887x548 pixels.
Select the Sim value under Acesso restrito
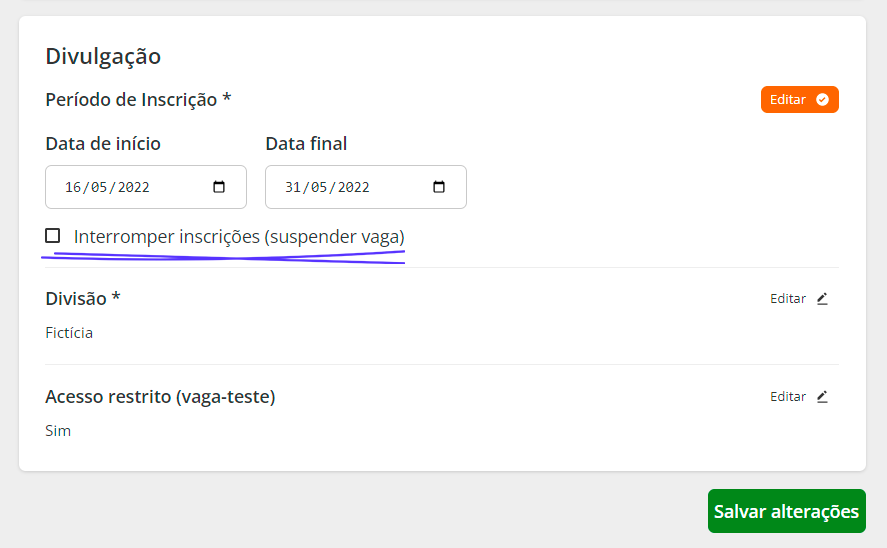58,430
